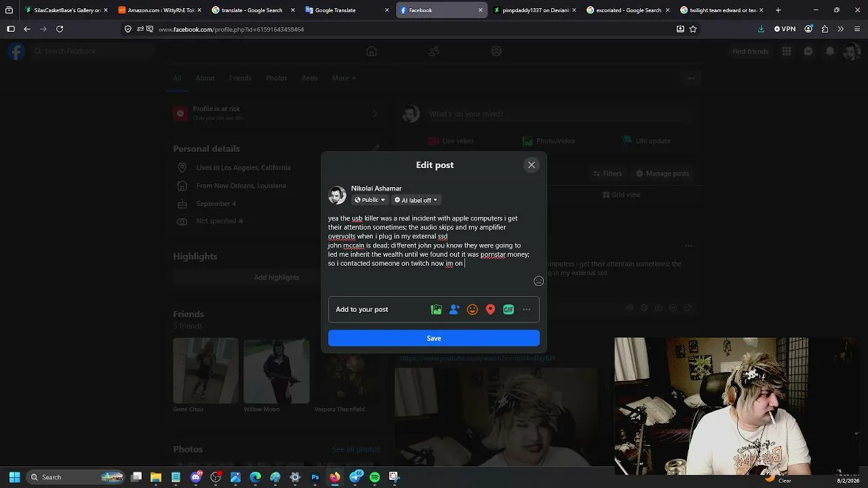Open more post options (three dots)
868x488 pixels.
coord(526,310)
